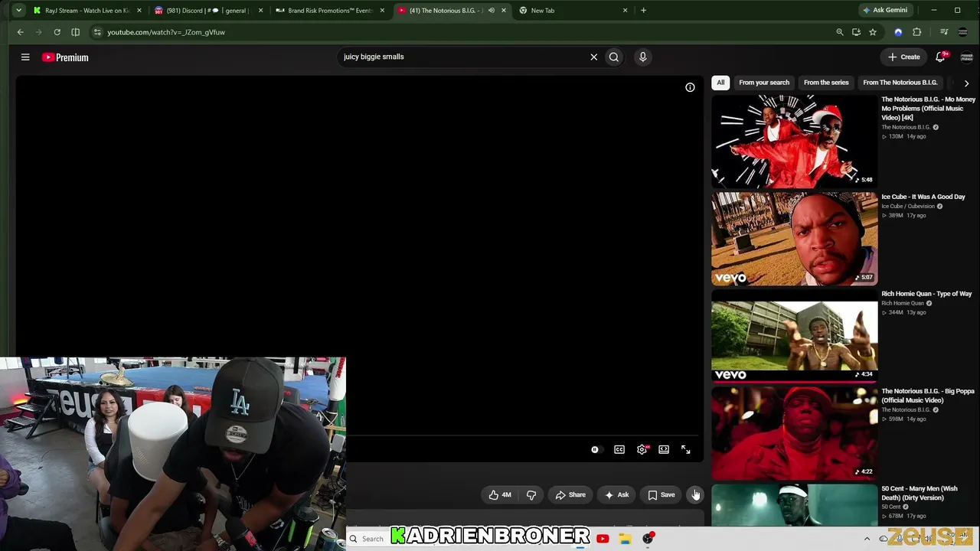The image size is (980, 551).
Task: Install the YouTube app from address bar
Action: tap(856, 32)
